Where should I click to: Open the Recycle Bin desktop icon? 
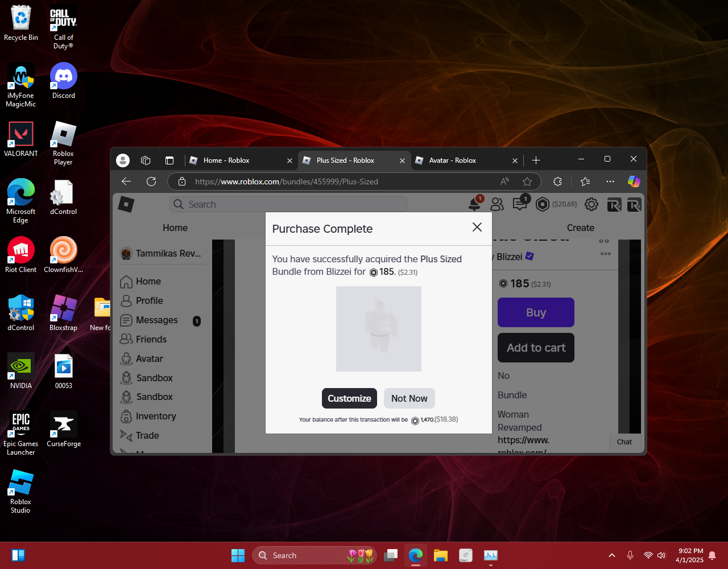[x=21, y=23]
